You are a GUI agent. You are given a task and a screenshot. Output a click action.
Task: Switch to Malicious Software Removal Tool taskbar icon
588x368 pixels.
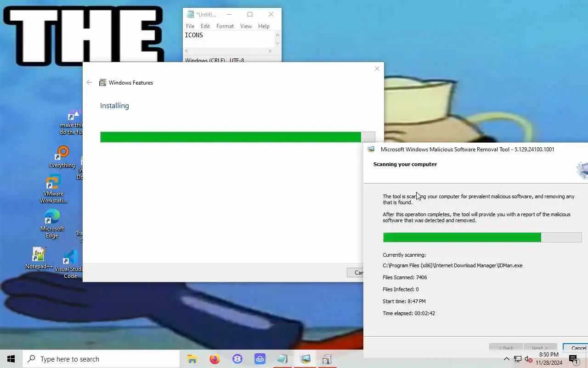pos(305,359)
